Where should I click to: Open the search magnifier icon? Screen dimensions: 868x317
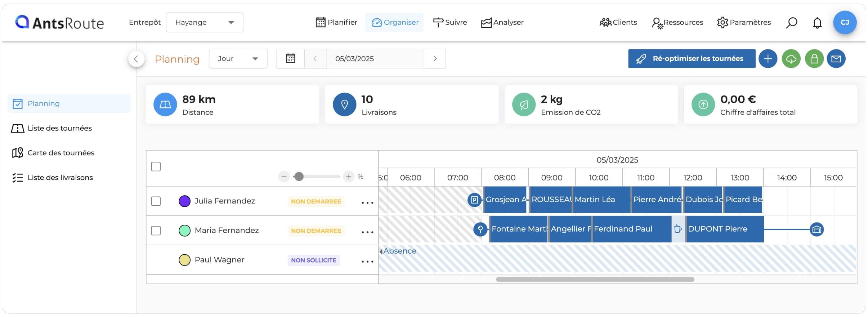(791, 23)
